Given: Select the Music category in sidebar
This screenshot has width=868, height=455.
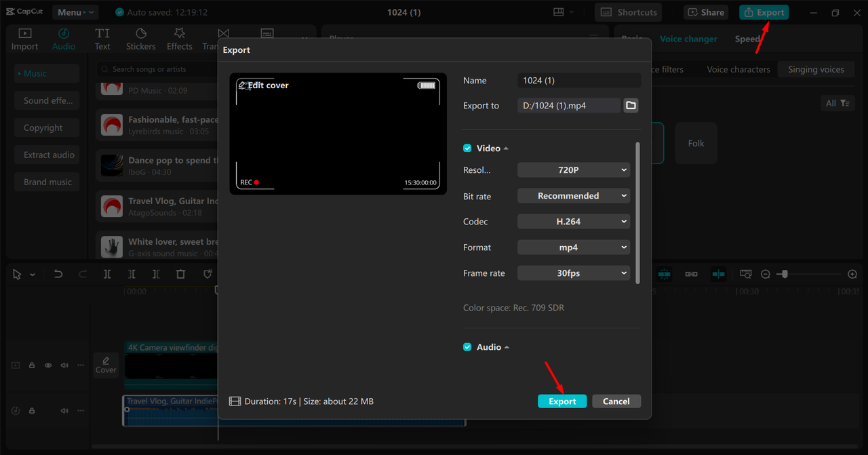Looking at the screenshot, I should pyautogui.click(x=47, y=73).
